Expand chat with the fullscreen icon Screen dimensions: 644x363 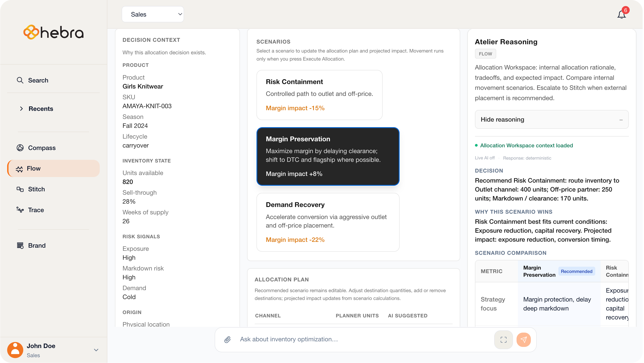click(503, 340)
